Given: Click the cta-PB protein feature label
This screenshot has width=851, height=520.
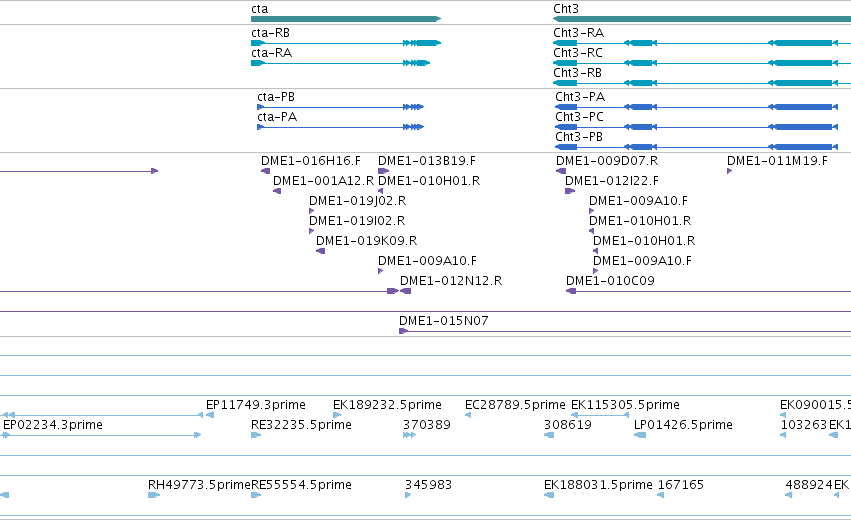Looking at the screenshot, I should [276, 97].
